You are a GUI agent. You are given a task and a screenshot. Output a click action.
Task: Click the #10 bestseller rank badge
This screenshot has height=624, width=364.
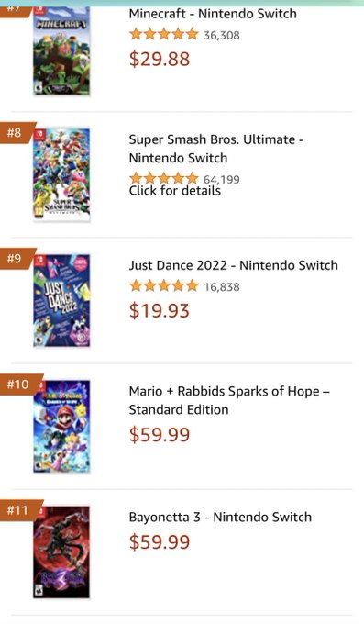pos(20,384)
